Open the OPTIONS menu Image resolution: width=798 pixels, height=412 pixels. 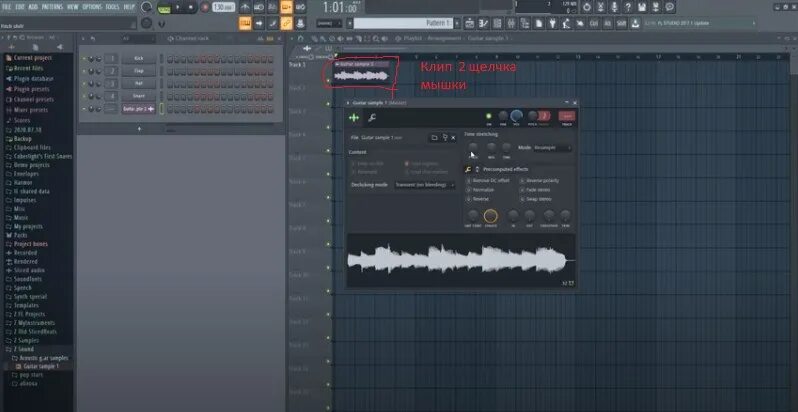(x=92, y=7)
